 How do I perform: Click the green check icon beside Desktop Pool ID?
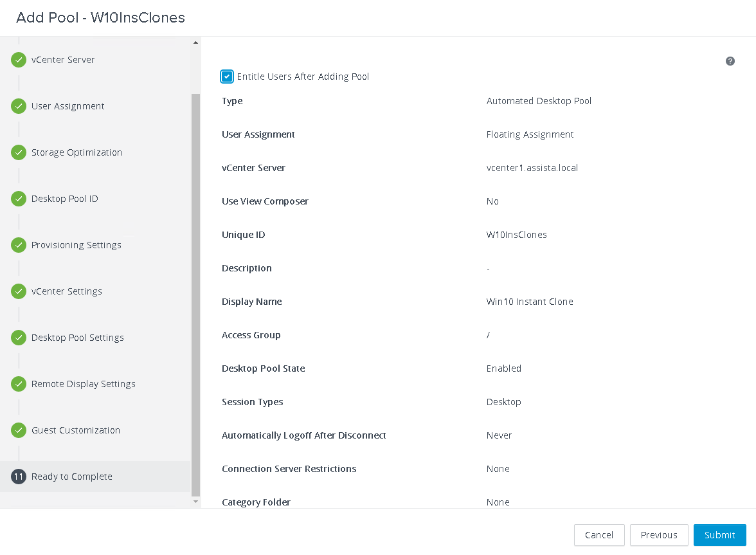(18, 199)
